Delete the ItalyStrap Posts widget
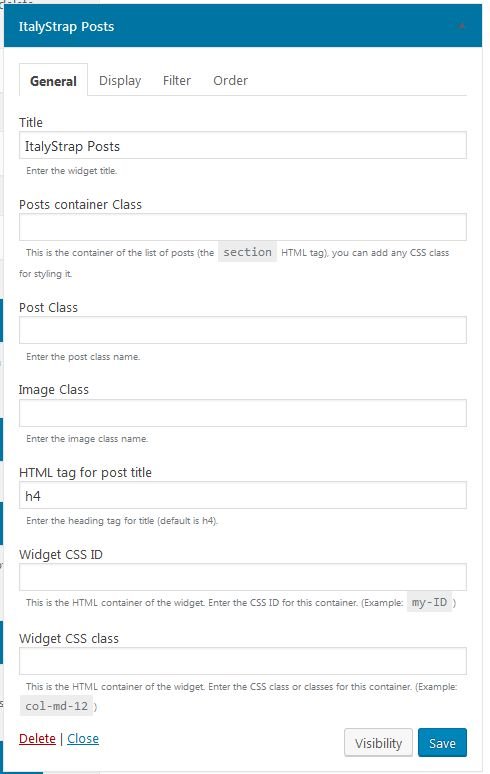This screenshot has height=774, width=490. pyautogui.click(x=37, y=738)
